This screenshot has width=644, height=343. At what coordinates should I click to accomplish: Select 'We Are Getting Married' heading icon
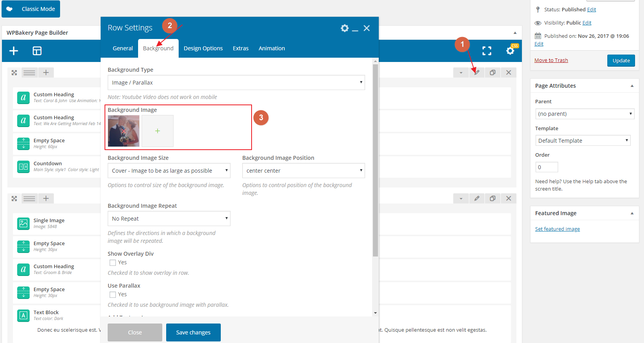(23, 120)
